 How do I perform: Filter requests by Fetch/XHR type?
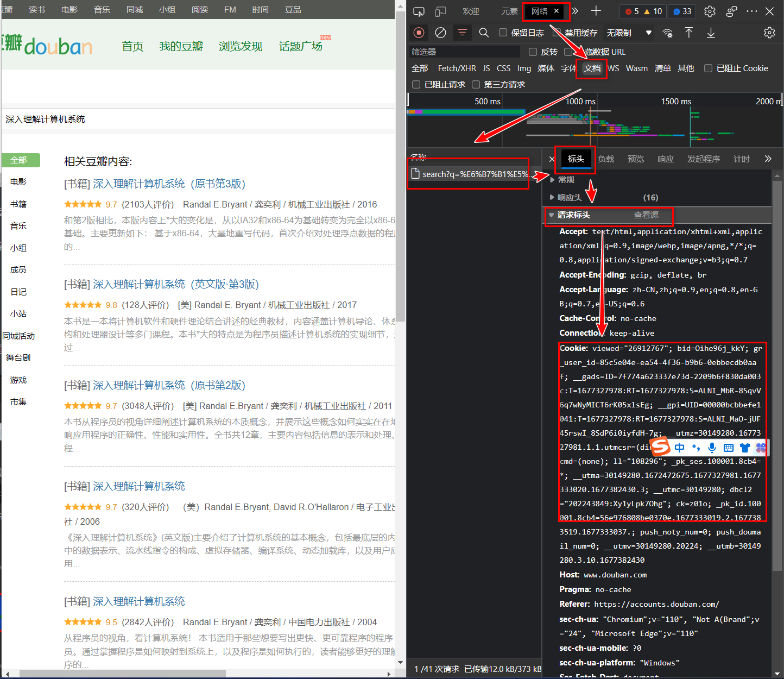click(457, 68)
